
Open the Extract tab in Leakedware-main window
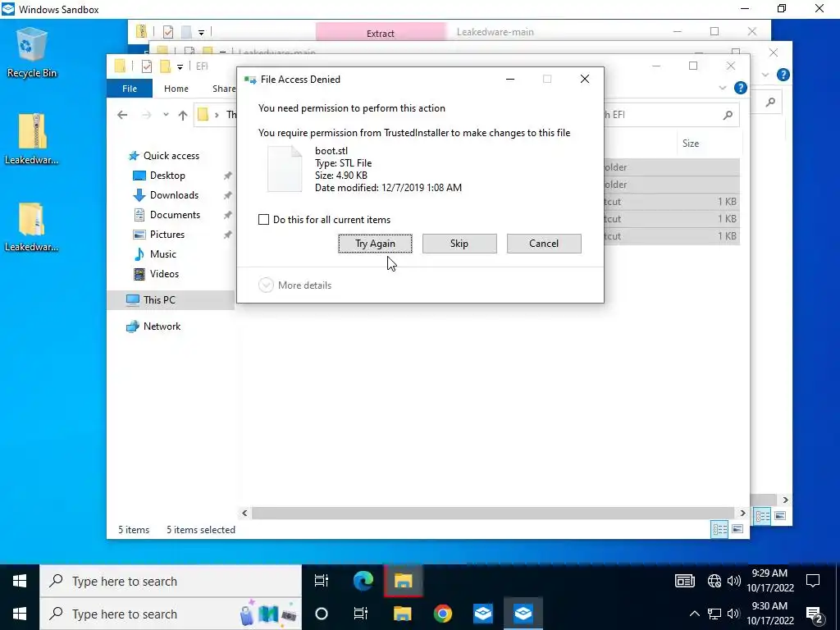click(381, 33)
